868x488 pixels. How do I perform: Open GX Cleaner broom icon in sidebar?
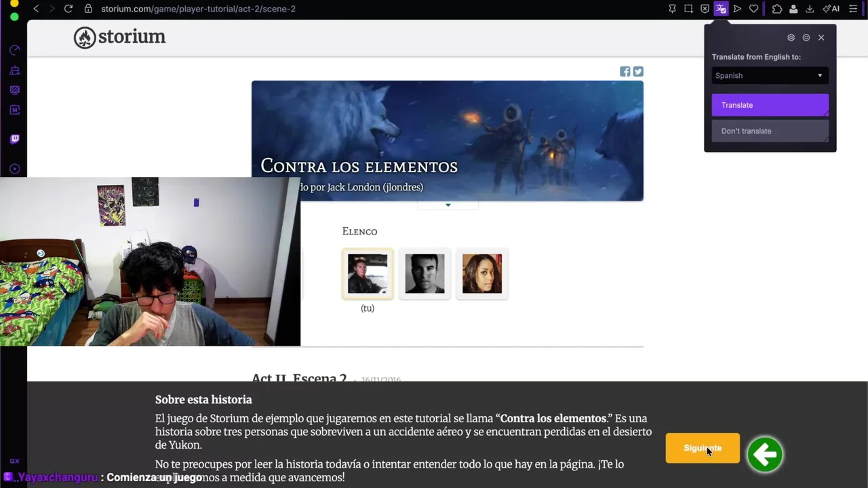14,70
